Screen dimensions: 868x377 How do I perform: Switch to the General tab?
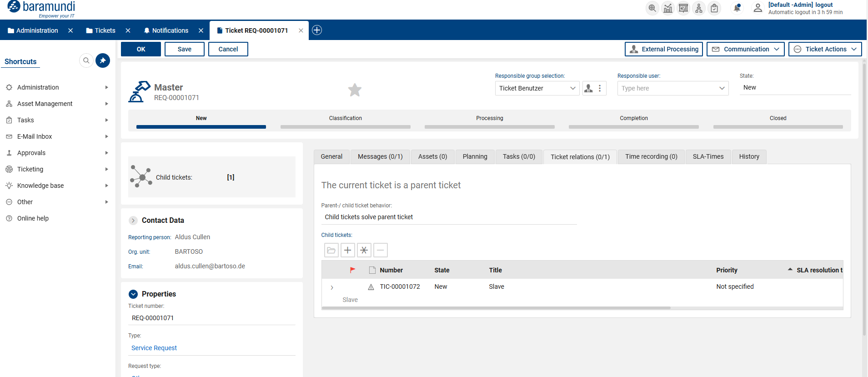(331, 156)
